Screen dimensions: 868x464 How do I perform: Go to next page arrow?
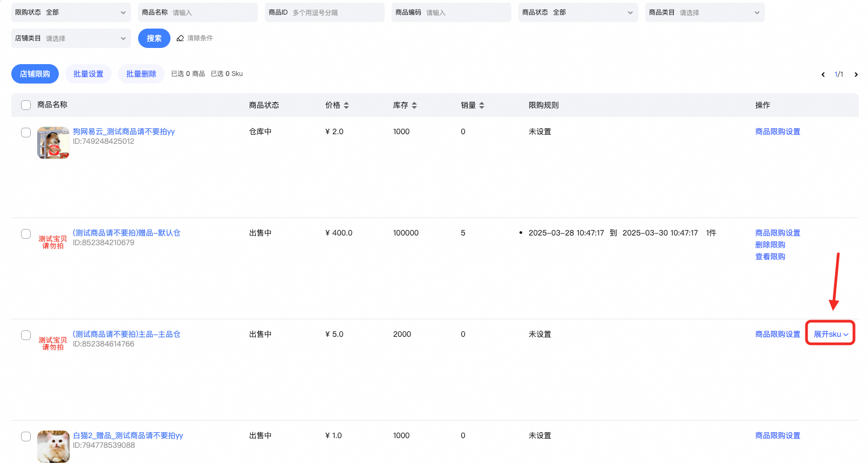[856, 74]
